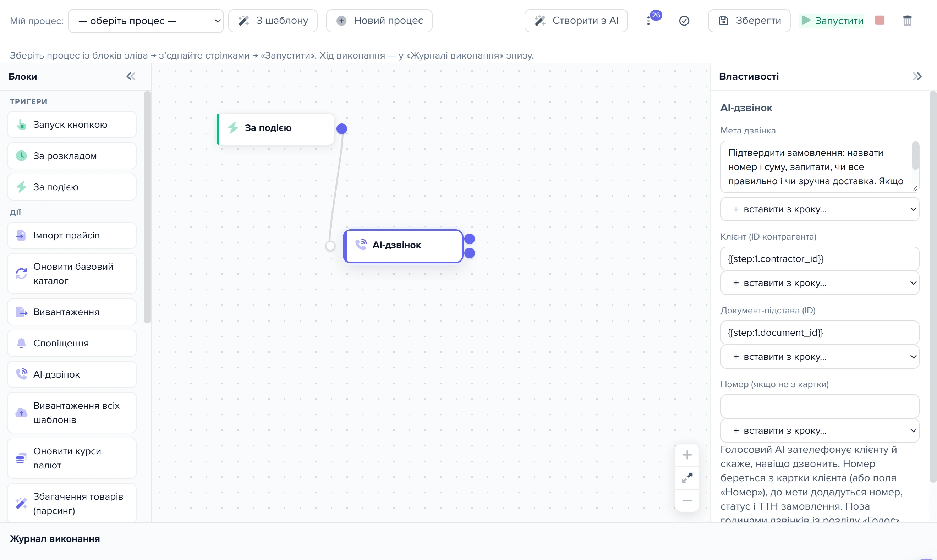937x560 pixels.
Task: Click the Документ-підстава (ID) input field
Action: click(820, 333)
